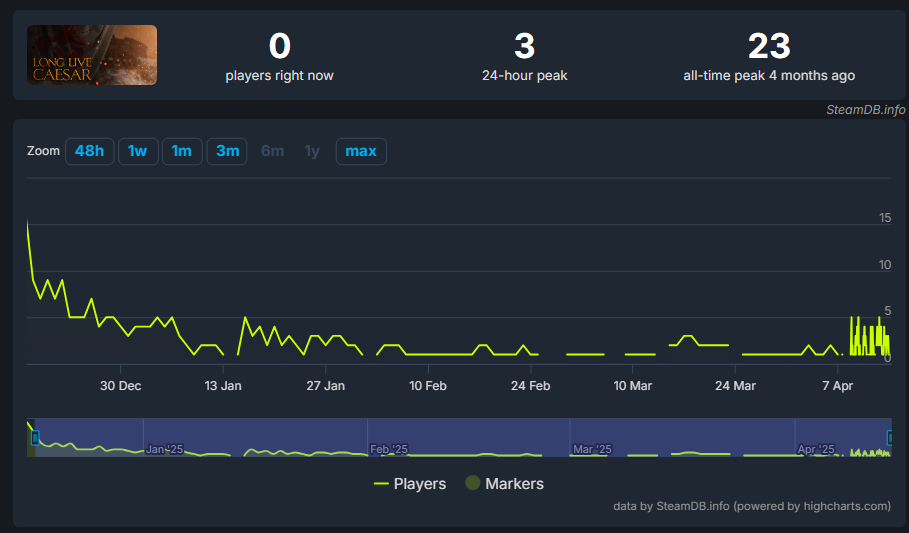Click the Apr '25 label in navigator

(x=816, y=449)
